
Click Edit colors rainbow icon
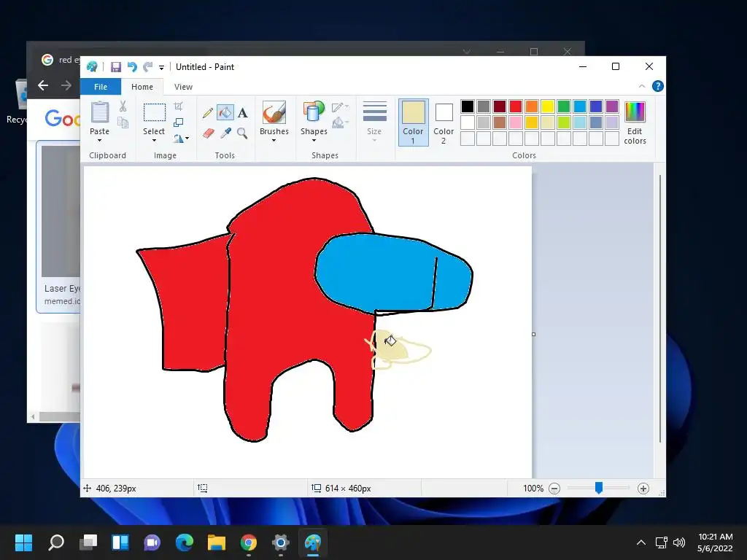click(635, 112)
